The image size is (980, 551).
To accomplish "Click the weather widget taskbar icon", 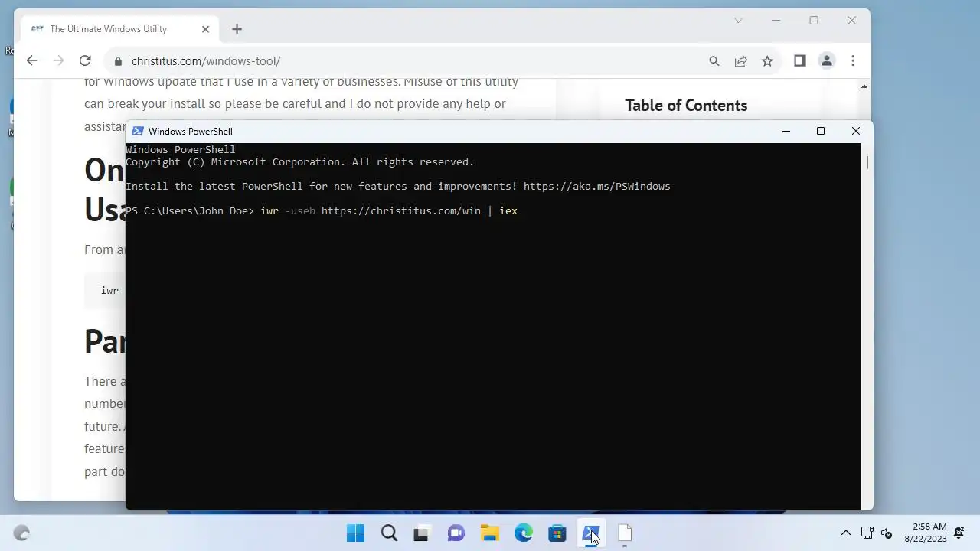I will click(21, 533).
